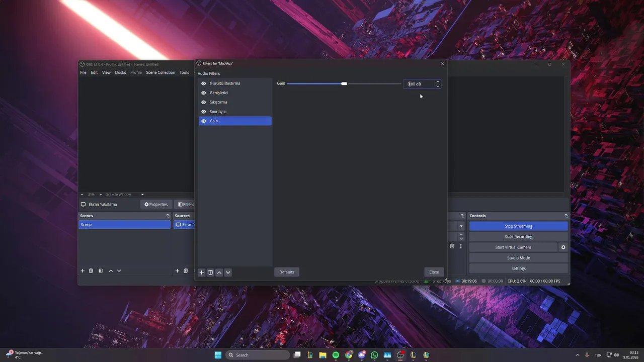Click trash icon left of Controls dock

(x=452, y=246)
